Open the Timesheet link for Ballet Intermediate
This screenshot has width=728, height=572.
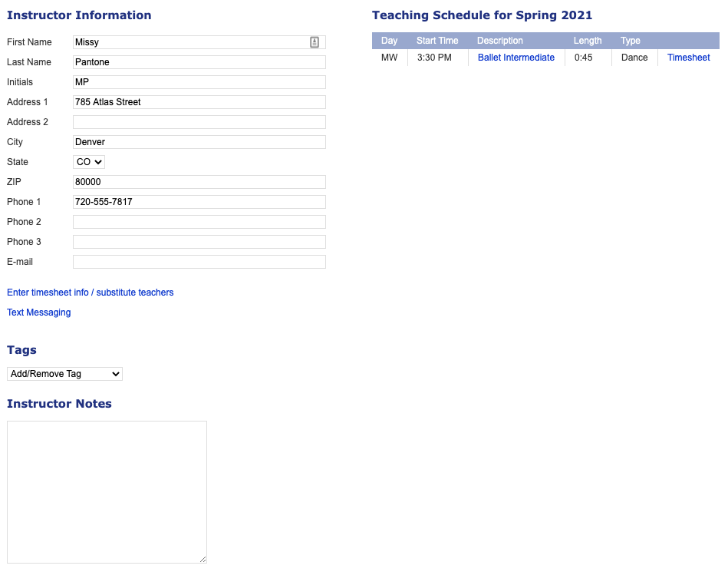coord(687,57)
